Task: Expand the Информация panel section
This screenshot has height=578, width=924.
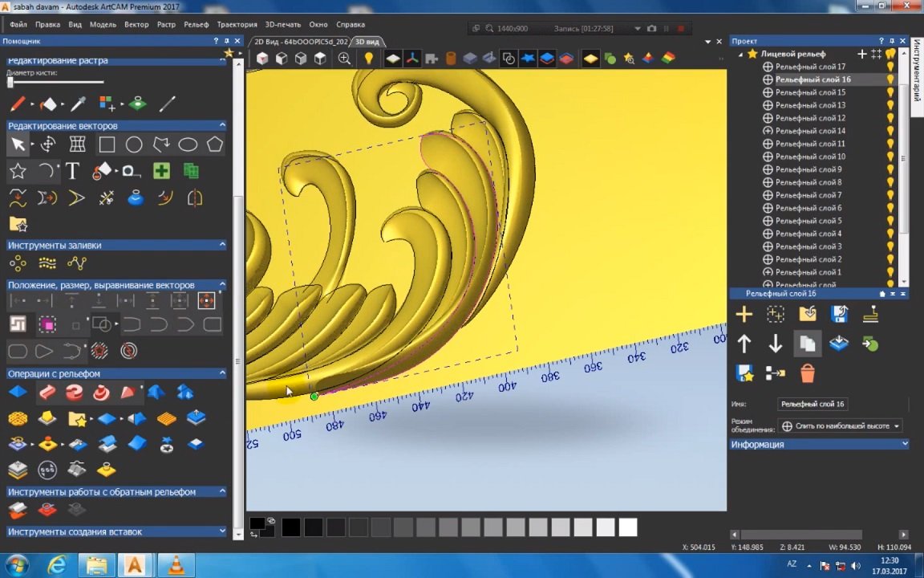Action: pyautogui.click(x=905, y=445)
